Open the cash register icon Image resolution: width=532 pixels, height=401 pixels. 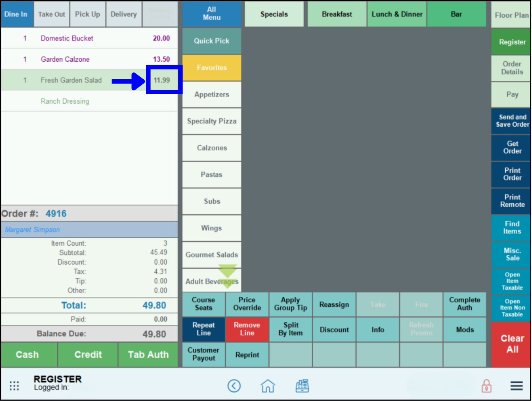302,386
